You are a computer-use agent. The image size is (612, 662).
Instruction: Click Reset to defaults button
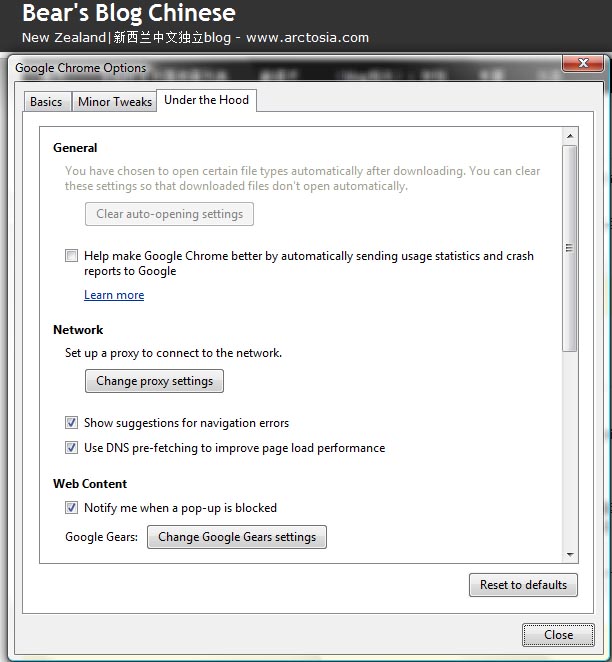tap(523, 585)
